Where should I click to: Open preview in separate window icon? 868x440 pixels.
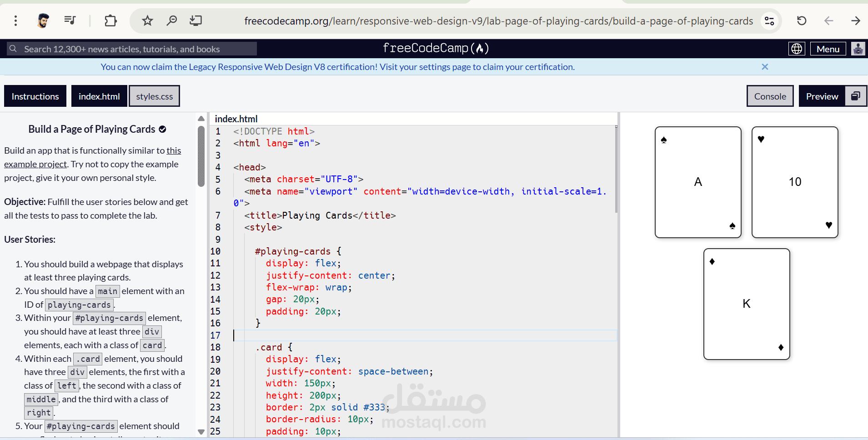[x=856, y=96]
